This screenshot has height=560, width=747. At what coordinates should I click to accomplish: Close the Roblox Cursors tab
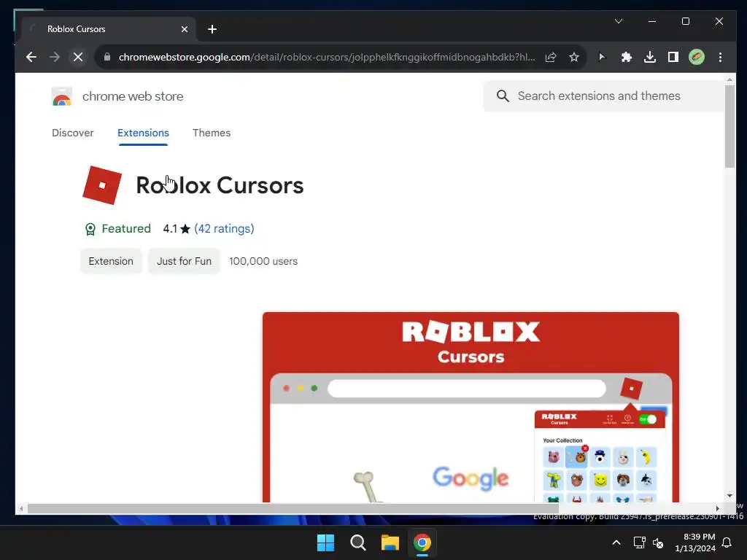185,29
